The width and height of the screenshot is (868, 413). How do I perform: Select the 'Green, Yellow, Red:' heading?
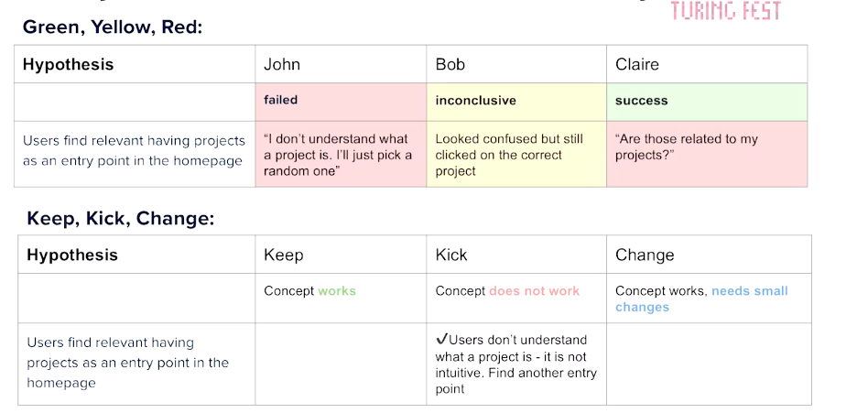pos(113,27)
